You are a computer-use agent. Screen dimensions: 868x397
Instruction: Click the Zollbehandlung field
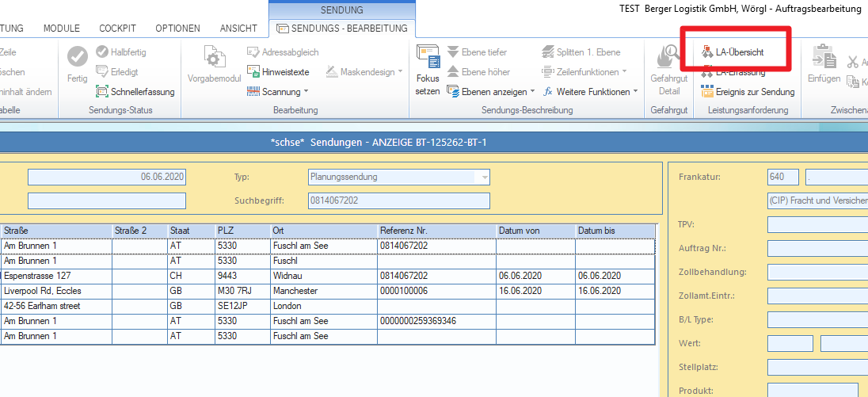[x=817, y=272]
